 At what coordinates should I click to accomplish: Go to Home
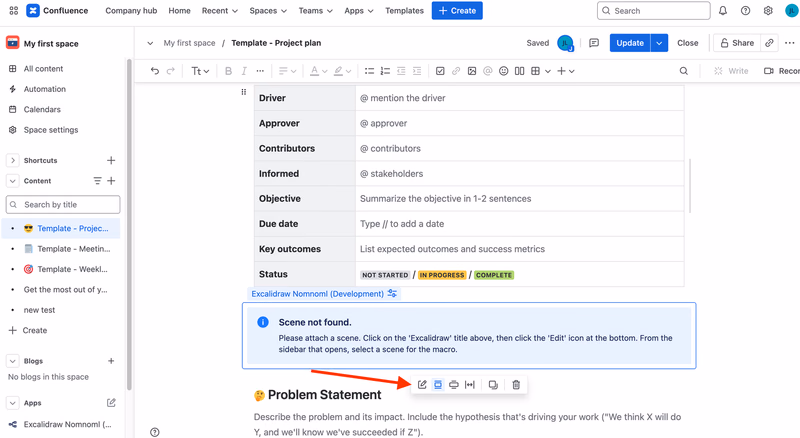180,11
